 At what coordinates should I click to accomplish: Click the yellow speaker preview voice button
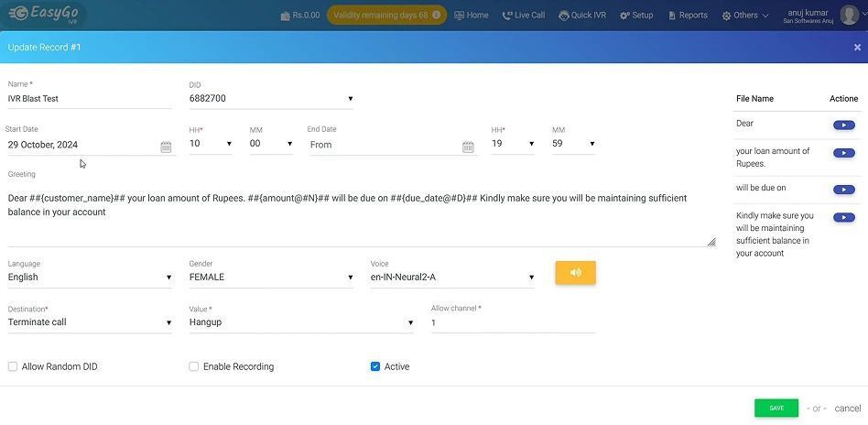[x=576, y=273]
